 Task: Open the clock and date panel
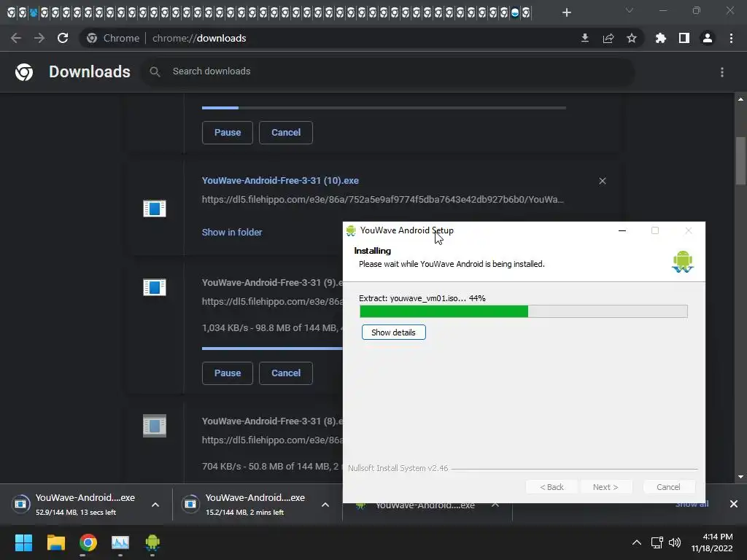coord(712,542)
